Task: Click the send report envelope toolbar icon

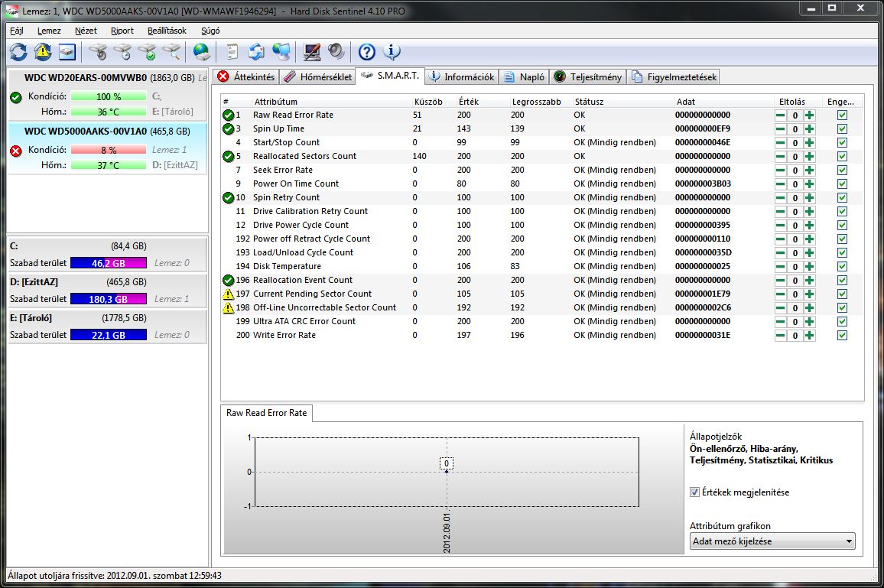Action: [x=256, y=52]
